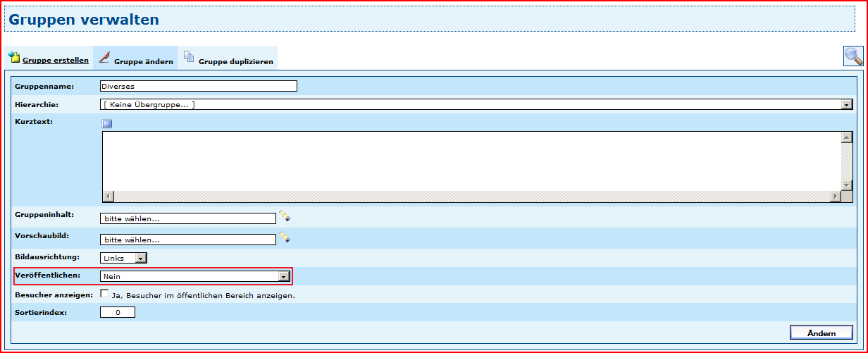Enable the Besucher anzeigen checkbox
868x353 pixels.
[x=105, y=294]
